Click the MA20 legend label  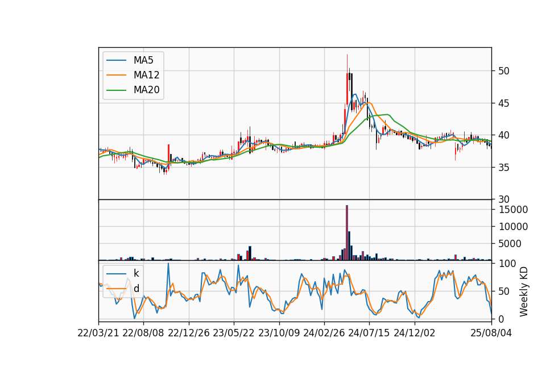pos(146,90)
